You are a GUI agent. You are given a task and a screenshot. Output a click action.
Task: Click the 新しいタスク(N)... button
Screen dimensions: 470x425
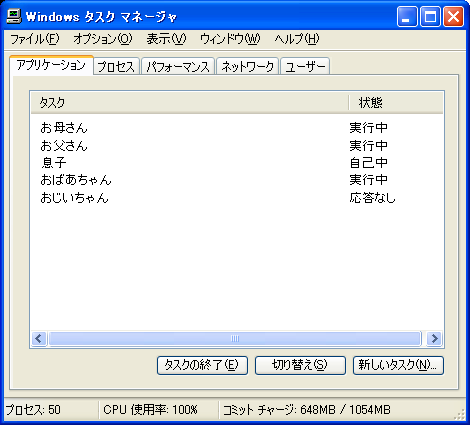point(398,365)
